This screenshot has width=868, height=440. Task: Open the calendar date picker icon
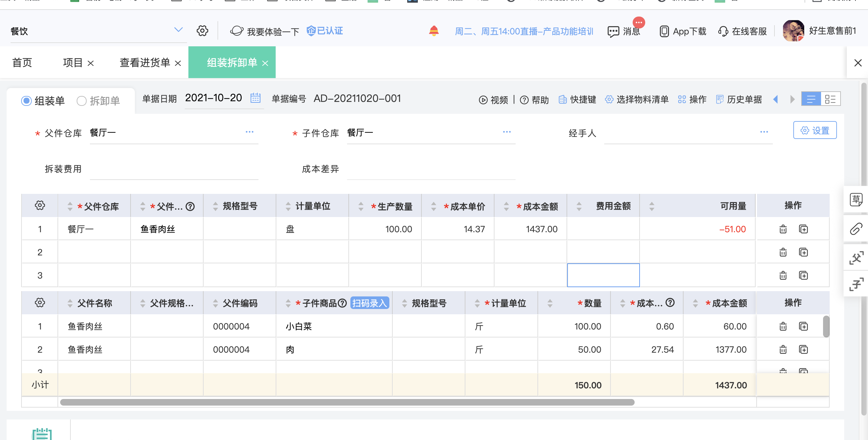click(x=255, y=98)
